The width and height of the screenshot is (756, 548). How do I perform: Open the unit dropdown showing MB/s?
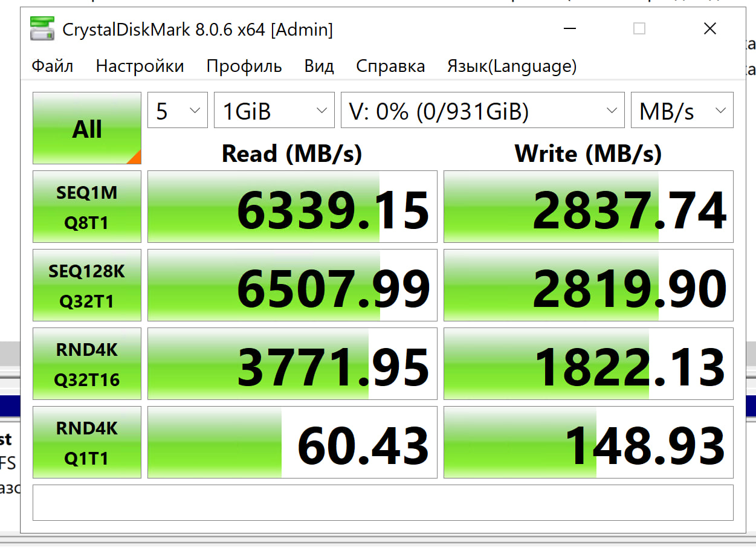click(682, 111)
